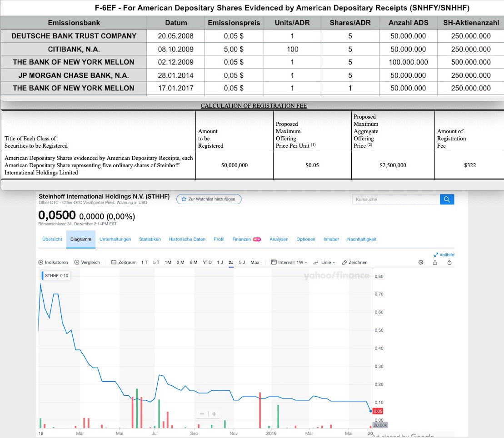Open the chart settings gear
The width and height of the screenshot is (504, 438).
pos(420,262)
